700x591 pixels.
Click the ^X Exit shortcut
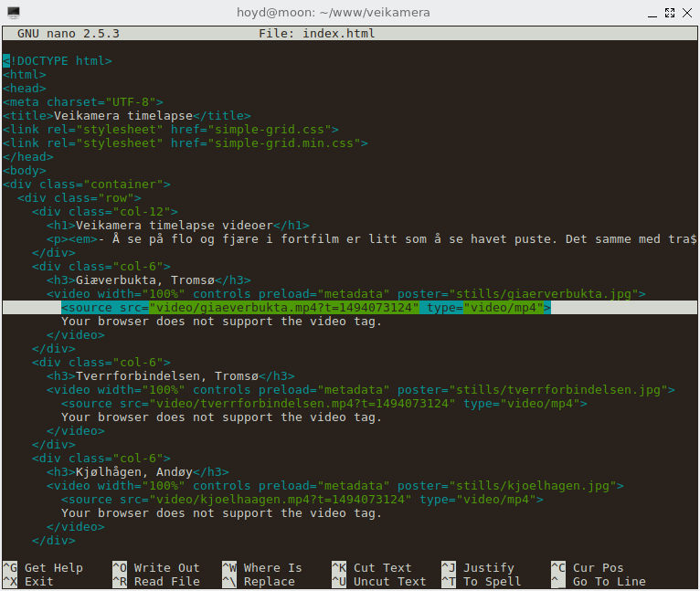pos(28,581)
